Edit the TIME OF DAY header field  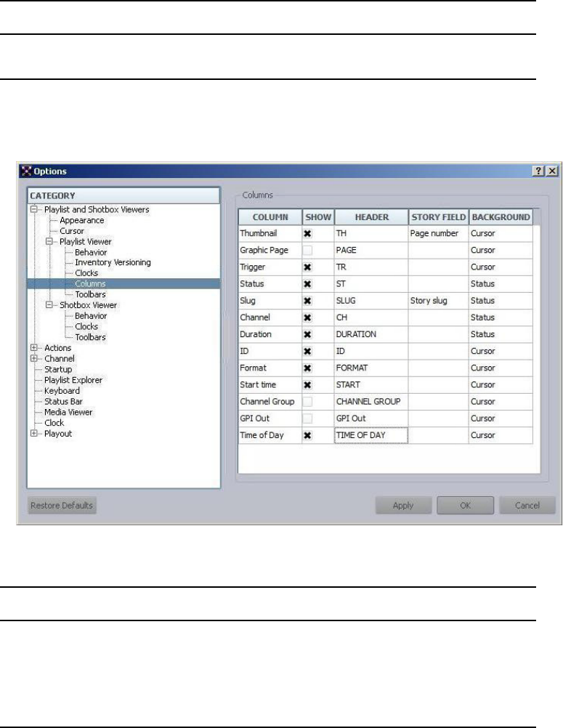[x=370, y=435]
